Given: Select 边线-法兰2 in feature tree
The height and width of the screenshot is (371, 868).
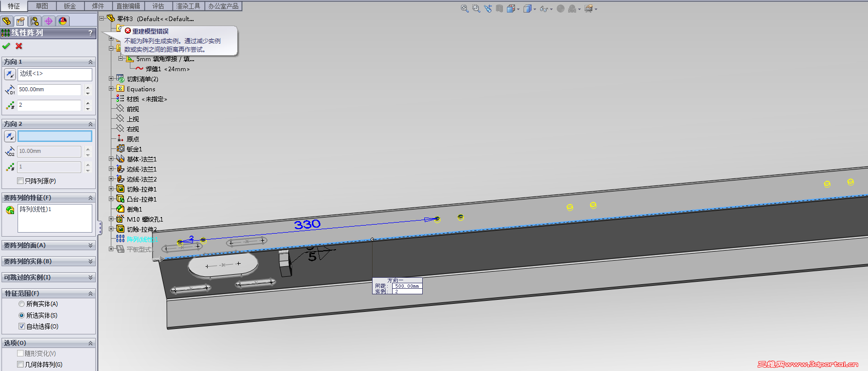Looking at the screenshot, I should [x=141, y=179].
